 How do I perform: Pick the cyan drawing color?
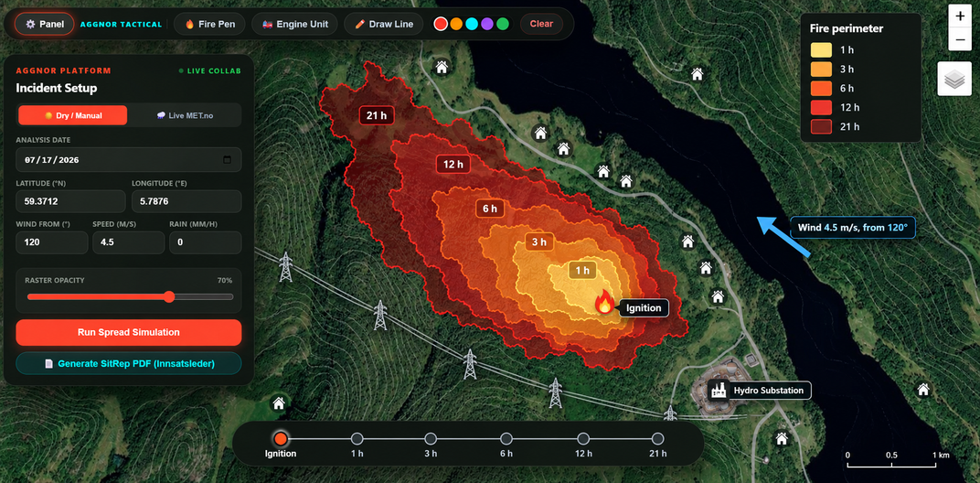coord(472,24)
